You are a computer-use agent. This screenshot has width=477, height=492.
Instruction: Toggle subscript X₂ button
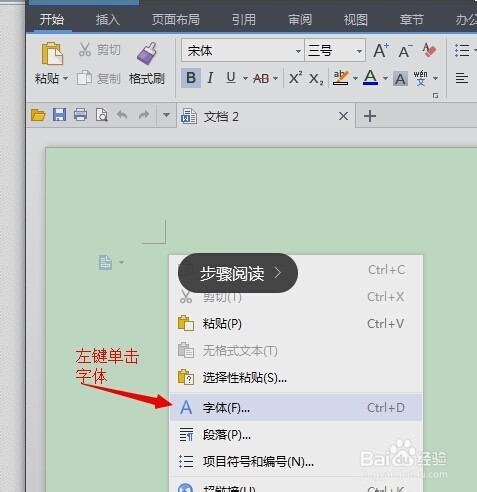[316, 79]
